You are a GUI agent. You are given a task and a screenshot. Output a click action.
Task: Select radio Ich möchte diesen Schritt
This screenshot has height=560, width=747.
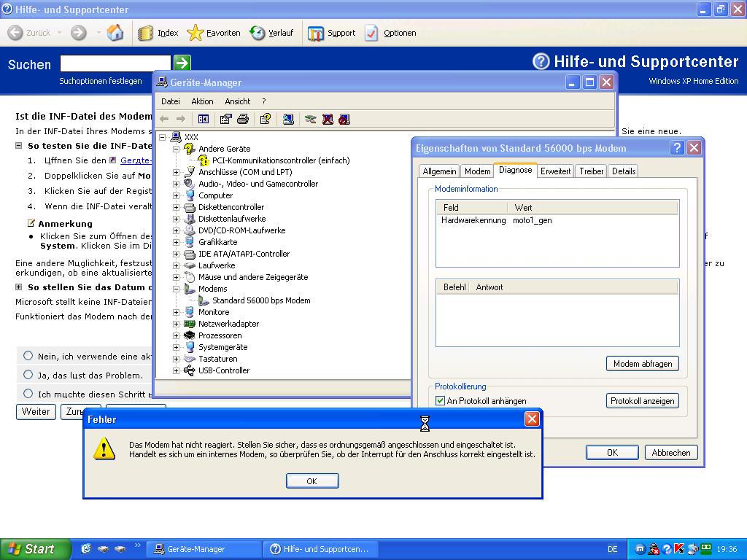[x=28, y=393]
